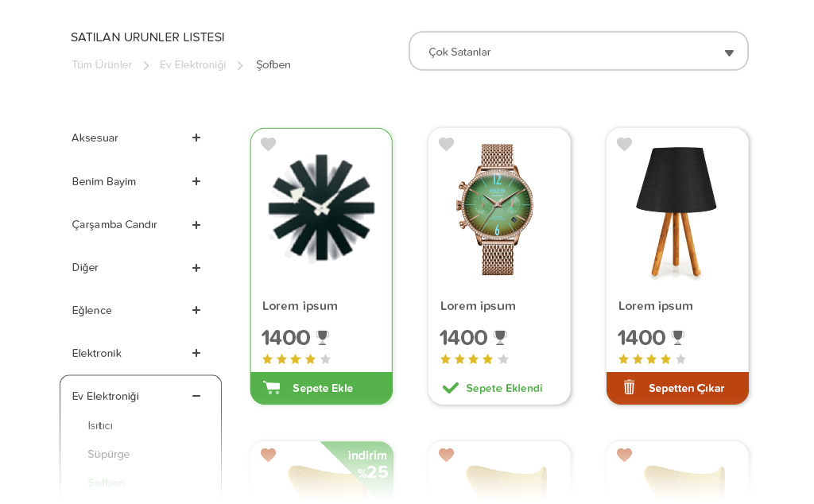This screenshot has width=814, height=504.
Task: Go to Tüm Ürünler breadcrumb link
Action: pos(102,64)
